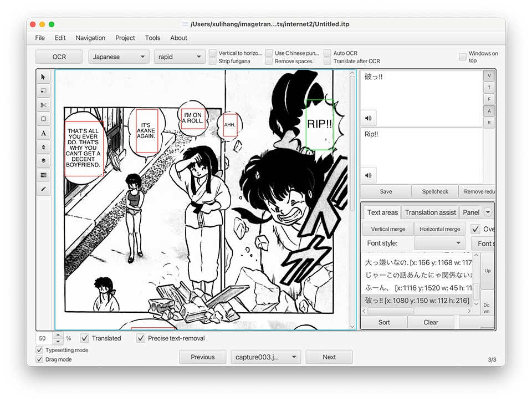Image resolution: width=532 pixels, height=401 pixels.
Task: Toggle the Ove... checkbox in Text areas
Action: point(475,229)
